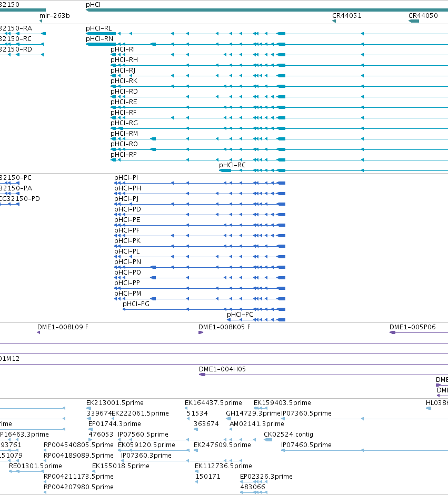This screenshot has height=495, width=448.
Task: Select protein label pHCl-PC
Action: click(x=240, y=315)
